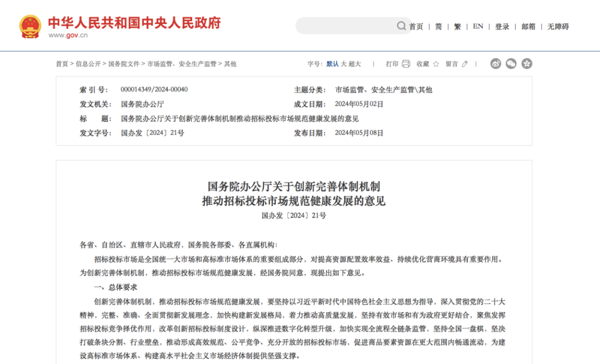
Task: Open 国务院文件 breadcrumb link
Action: coord(124,64)
